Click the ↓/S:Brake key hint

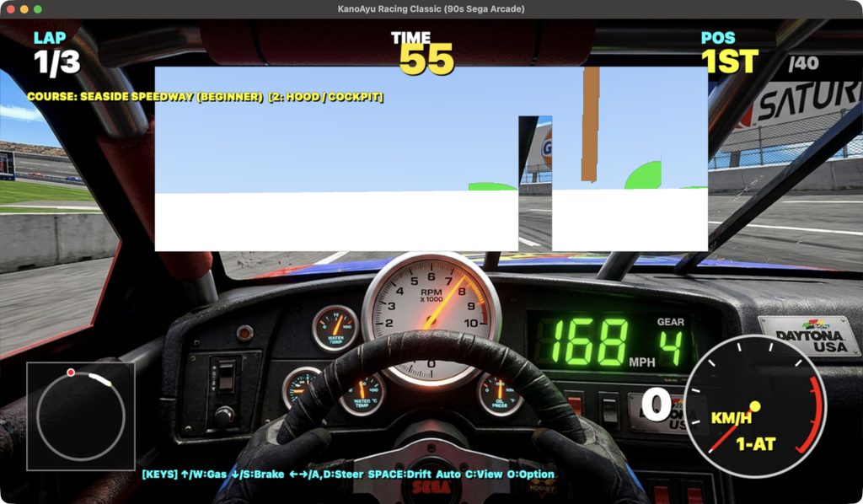click(x=258, y=475)
